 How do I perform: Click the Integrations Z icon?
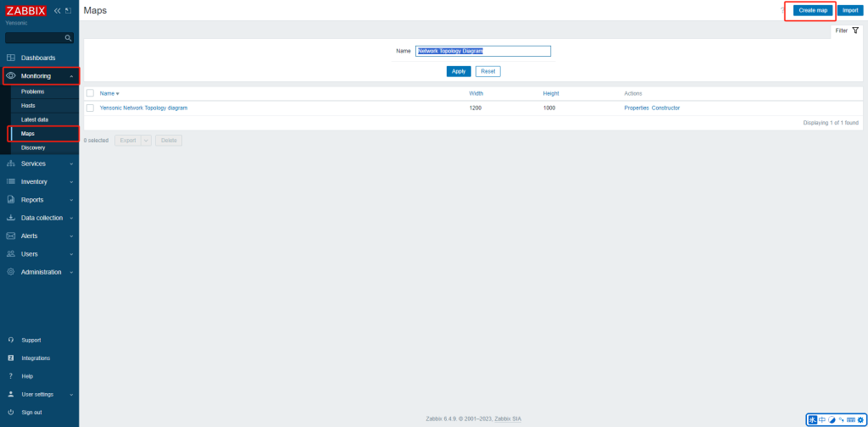(10, 358)
